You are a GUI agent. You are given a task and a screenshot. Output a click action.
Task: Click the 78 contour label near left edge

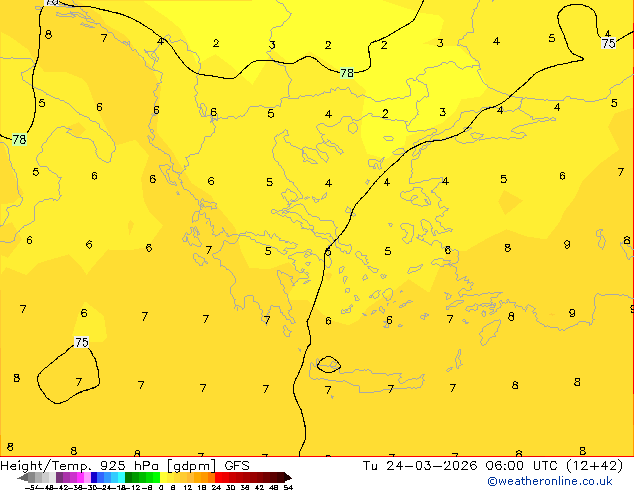click(x=19, y=139)
